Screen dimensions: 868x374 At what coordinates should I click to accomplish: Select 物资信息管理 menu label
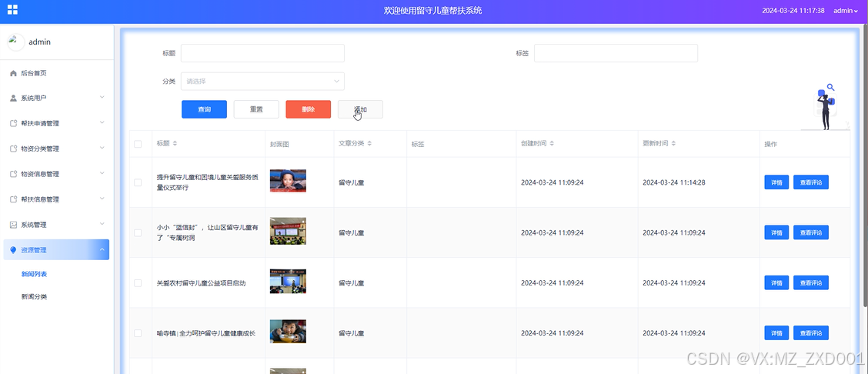[40, 174]
